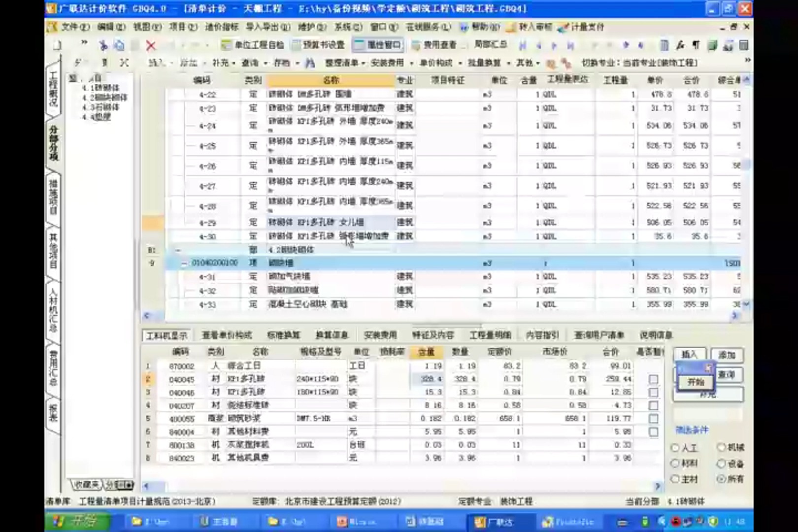Click 计量支付 icon in menu bar
The image size is (798, 532).
[x=564, y=27]
